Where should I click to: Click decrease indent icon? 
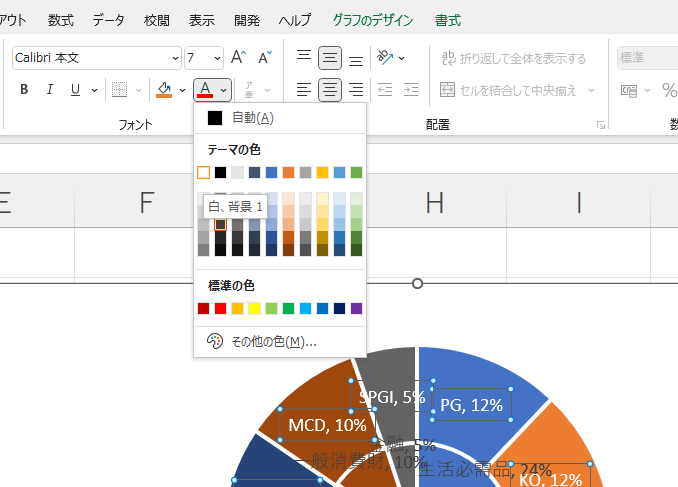point(385,90)
